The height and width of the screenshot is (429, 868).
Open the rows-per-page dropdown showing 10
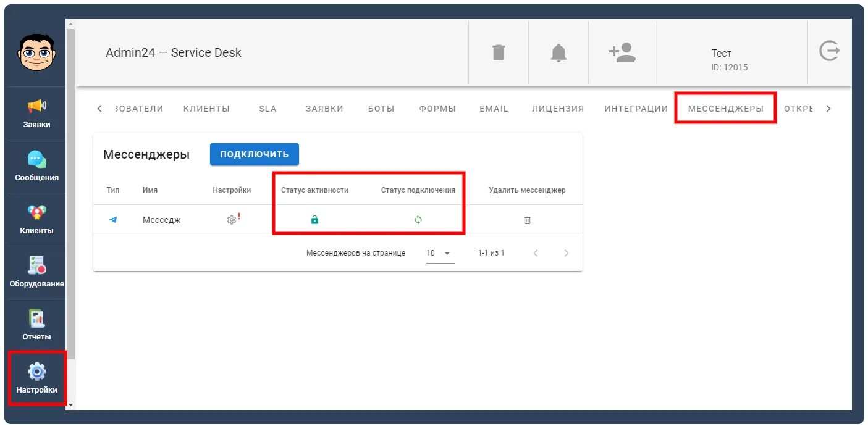pos(440,253)
